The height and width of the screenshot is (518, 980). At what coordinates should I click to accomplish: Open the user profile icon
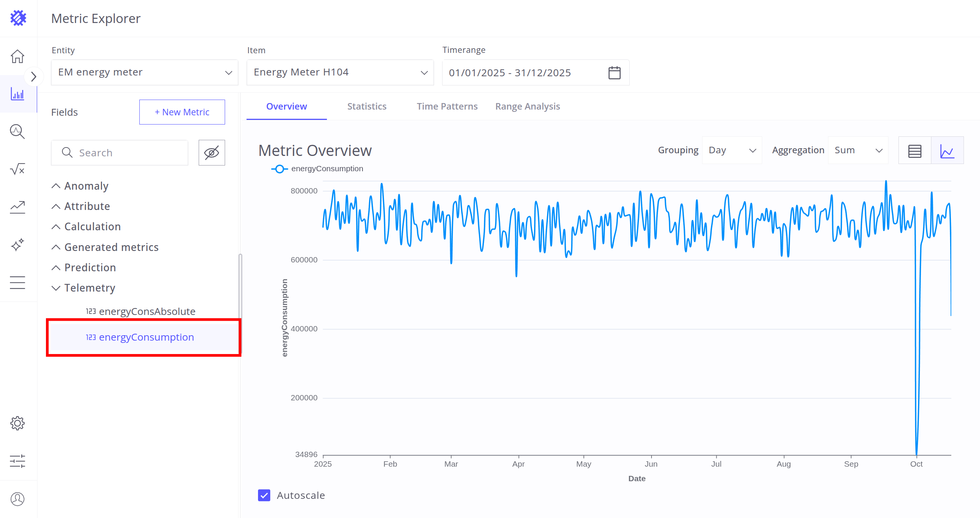click(x=18, y=499)
